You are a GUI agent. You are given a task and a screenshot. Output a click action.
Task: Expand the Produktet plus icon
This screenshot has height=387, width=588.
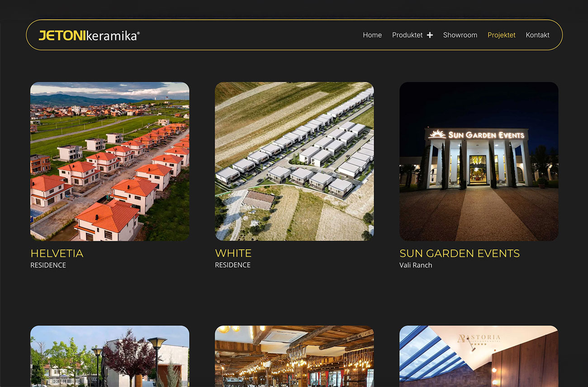point(430,35)
